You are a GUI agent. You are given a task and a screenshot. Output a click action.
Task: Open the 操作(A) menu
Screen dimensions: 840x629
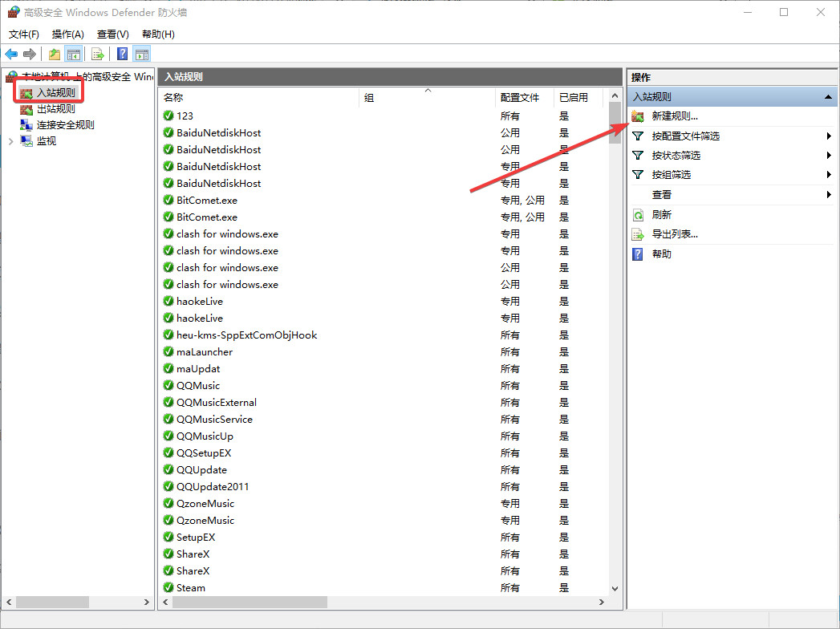point(67,34)
